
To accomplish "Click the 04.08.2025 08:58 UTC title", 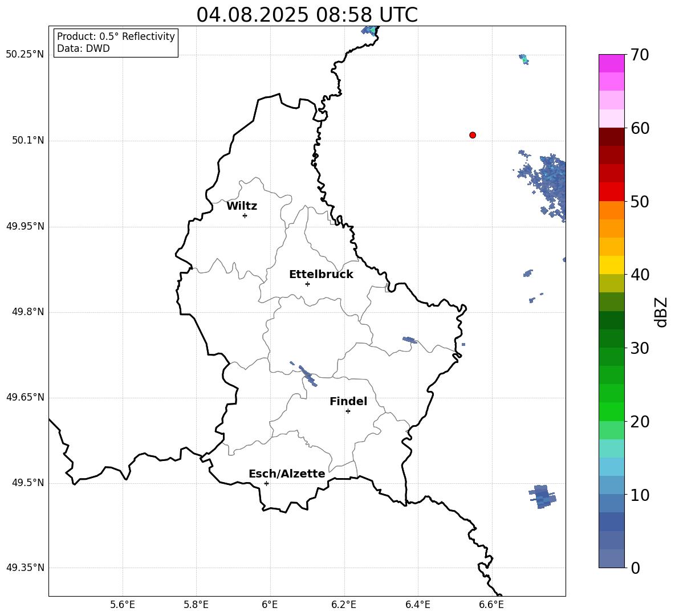I will [307, 15].
